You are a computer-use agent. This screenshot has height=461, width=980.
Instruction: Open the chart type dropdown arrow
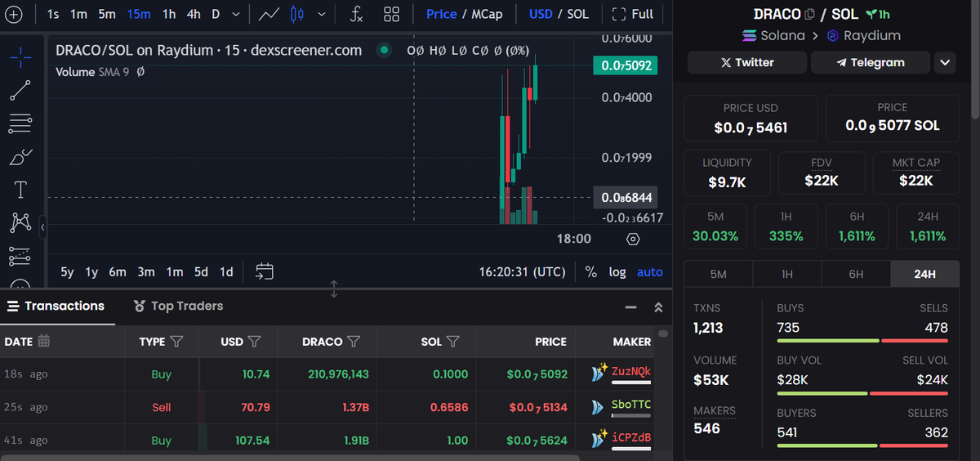322,14
